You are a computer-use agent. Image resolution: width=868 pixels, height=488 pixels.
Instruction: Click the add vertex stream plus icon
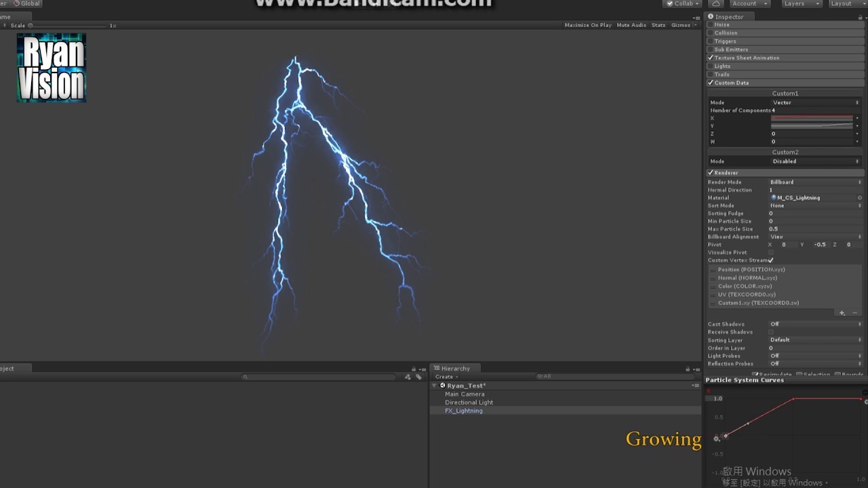[x=842, y=312]
